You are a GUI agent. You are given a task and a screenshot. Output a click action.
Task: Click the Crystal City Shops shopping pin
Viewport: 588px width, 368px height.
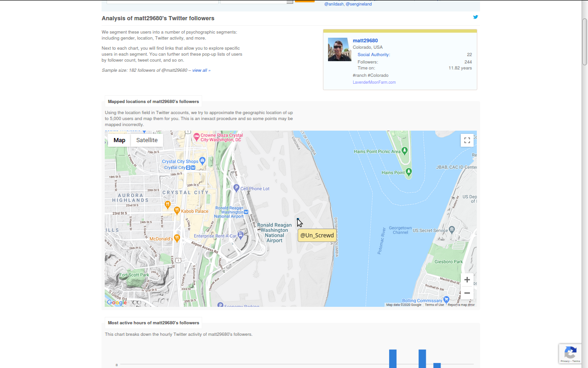pos(203,161)
